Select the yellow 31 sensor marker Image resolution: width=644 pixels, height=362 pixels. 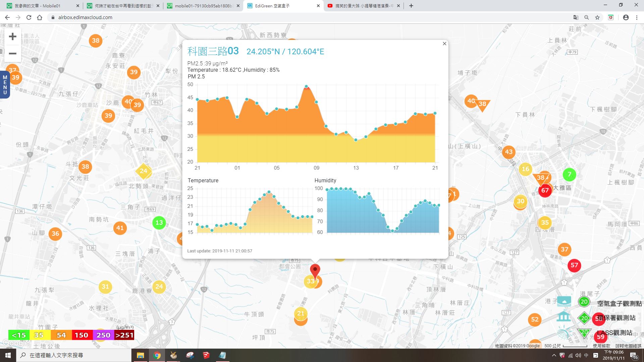coord(105,287)
